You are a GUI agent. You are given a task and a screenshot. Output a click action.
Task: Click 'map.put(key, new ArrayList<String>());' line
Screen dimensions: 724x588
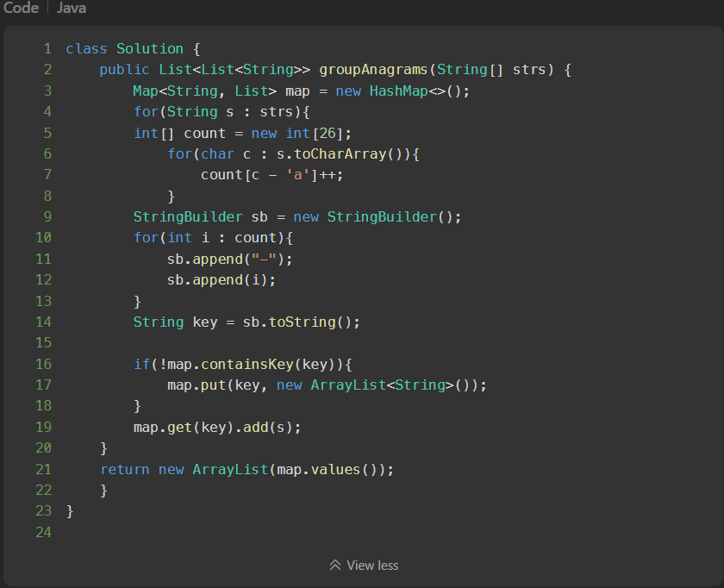click(x=327, y=385)
